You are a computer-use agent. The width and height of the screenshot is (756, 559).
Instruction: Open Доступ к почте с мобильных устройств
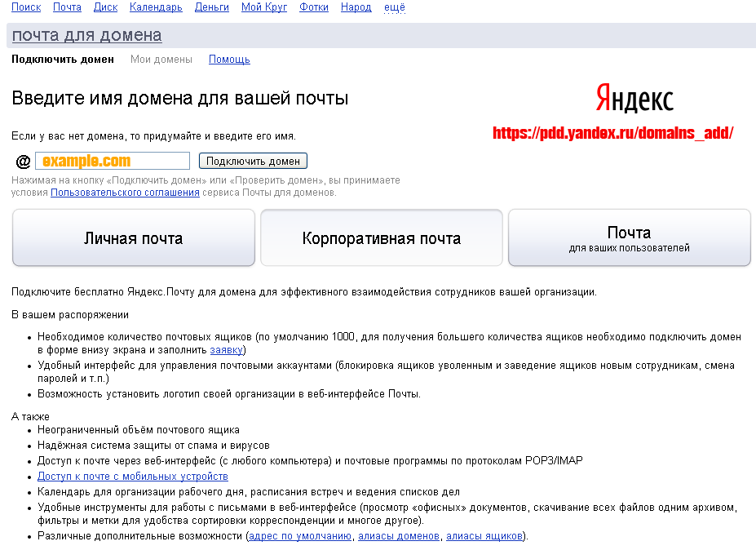[x=132, y=477]
